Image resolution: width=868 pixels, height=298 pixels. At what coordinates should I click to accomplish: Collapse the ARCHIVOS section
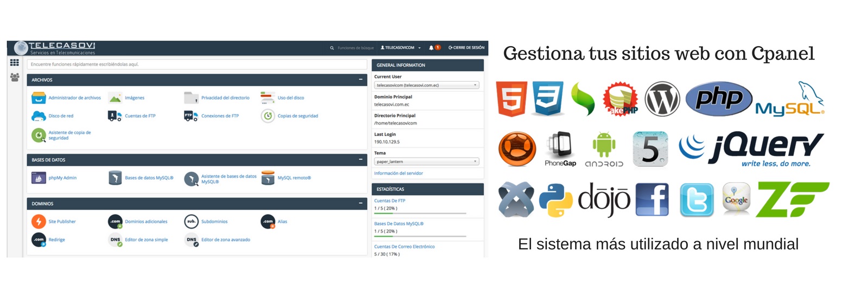361,80
